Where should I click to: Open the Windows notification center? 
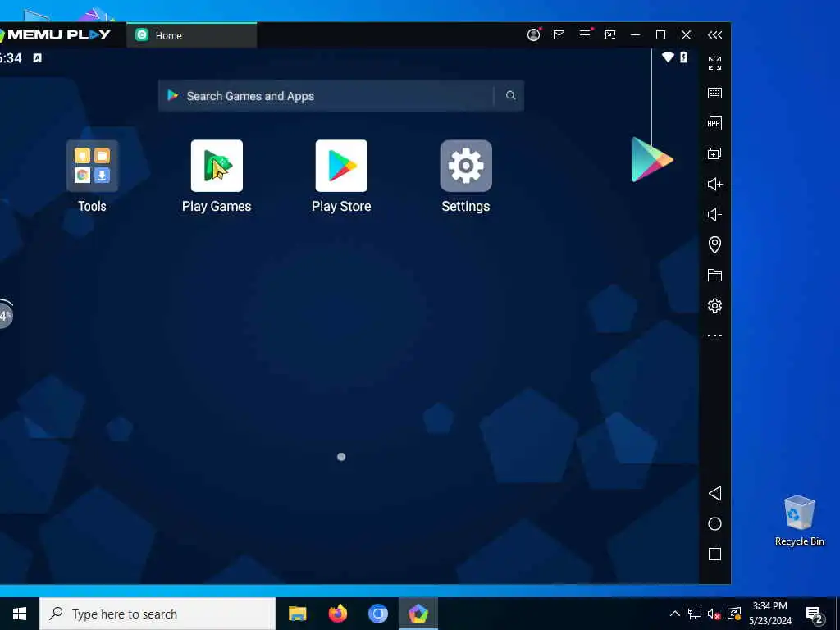tap(815, 614)
